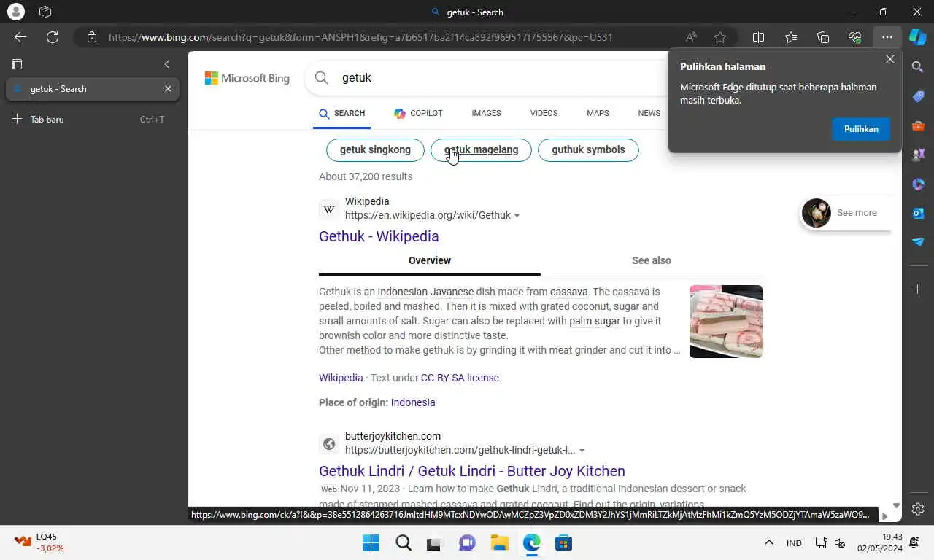Open Windows Start menu
Viewport: 934px width, 560px height.
(371, 543)
